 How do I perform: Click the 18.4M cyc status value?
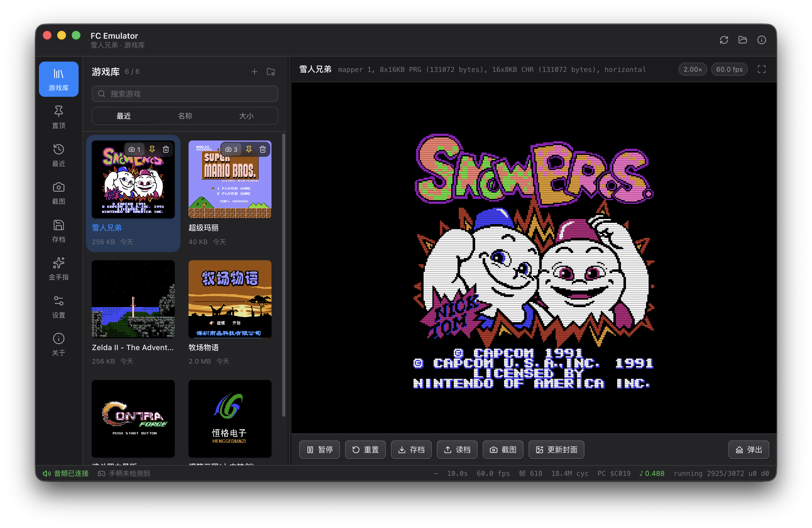click(570, 473)
